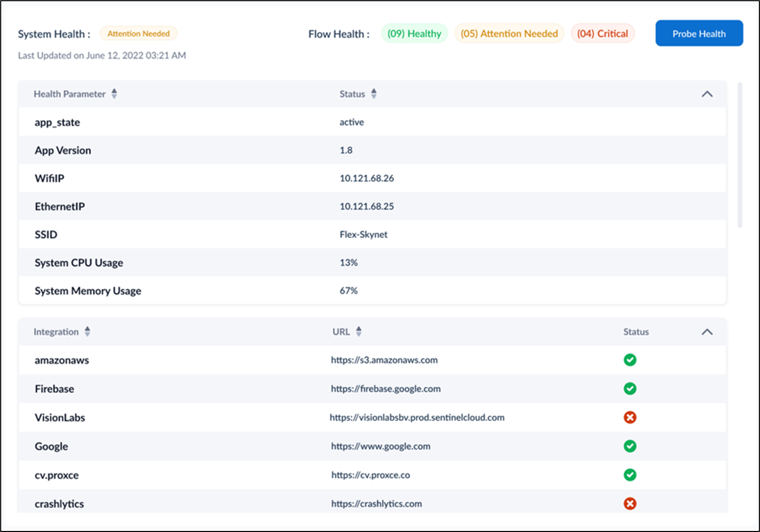
Task: Click the vertical scrollbar thumb
Action: coord(740,155)
